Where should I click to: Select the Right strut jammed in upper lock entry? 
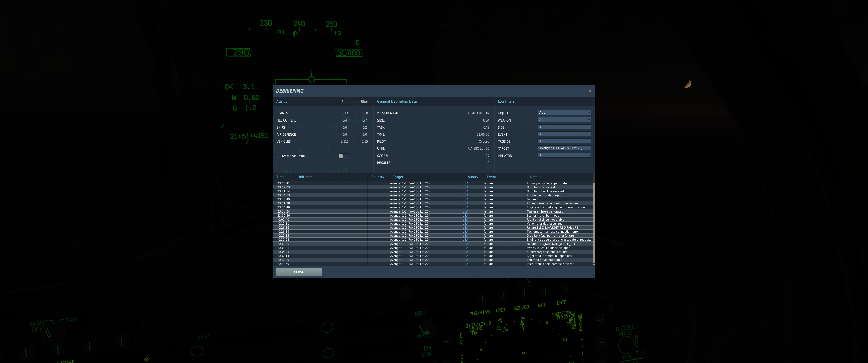(x=432, y=256)
